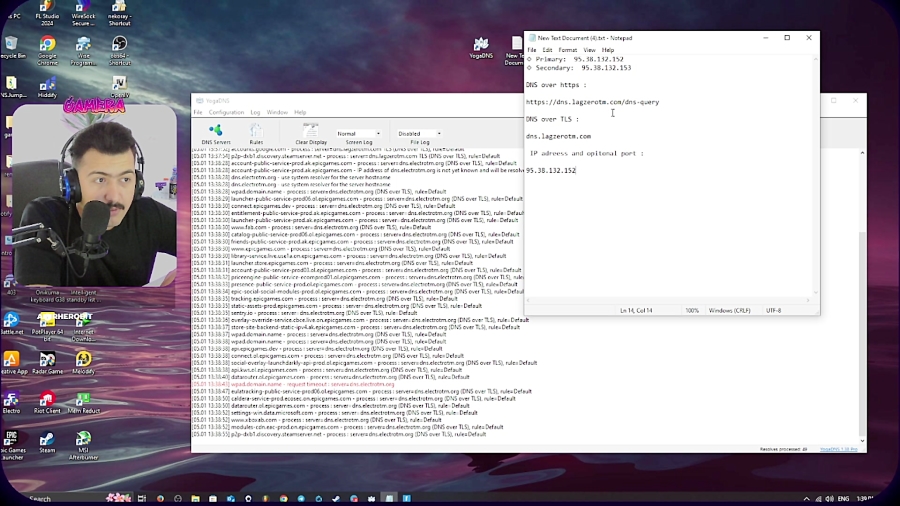The width and height of the screenshot is (900, 506).
Task: Open the Configuration menu in YogaDNS
Action: (225, 112)
